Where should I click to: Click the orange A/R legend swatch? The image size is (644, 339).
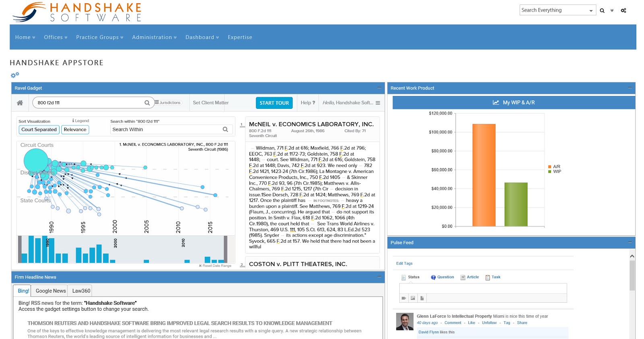[550, 166]
